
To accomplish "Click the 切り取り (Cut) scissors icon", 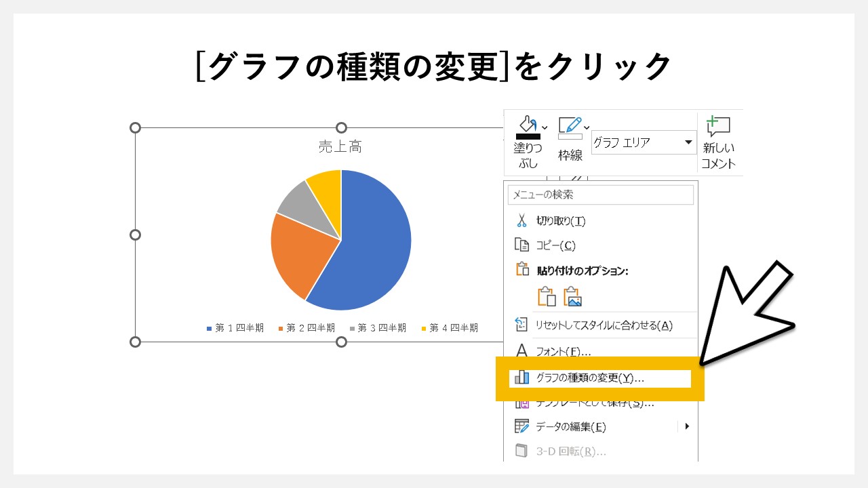I will [x=521, y=220].
